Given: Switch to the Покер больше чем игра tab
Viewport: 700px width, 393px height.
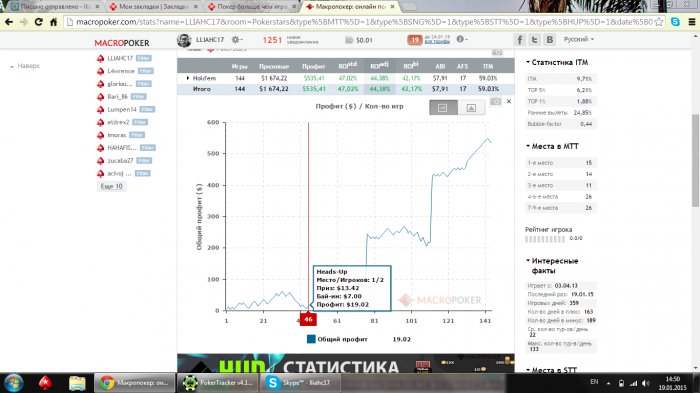Looking at the screenshot, I should tap(251, 7).
